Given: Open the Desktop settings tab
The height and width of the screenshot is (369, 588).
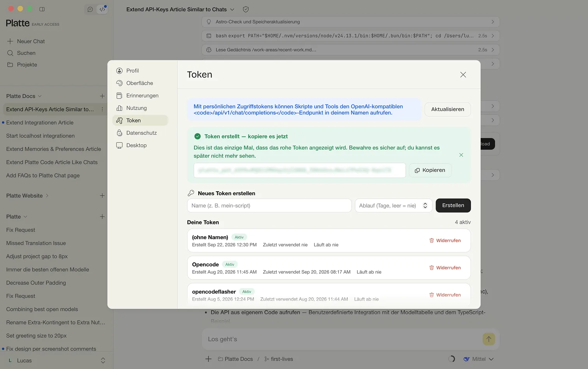Looking at the screenshot, I should point(140,145).
